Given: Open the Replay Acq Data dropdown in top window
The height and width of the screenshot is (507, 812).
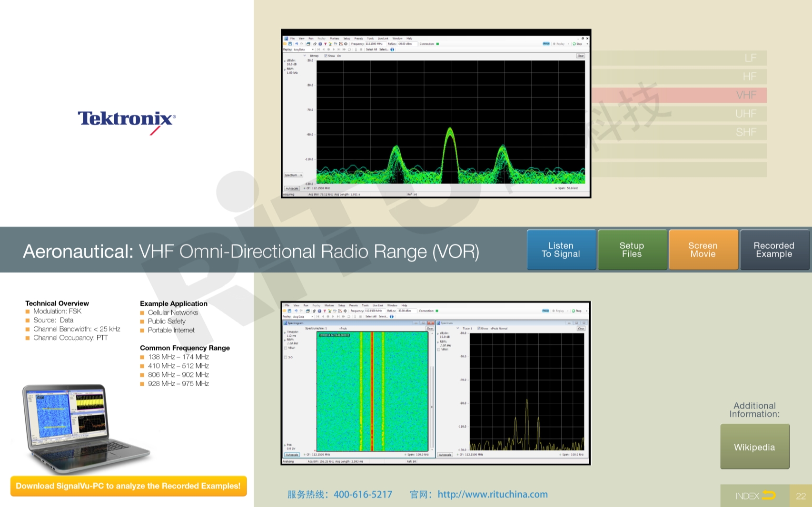Looking at the screenshot, I should click(313, 49).
